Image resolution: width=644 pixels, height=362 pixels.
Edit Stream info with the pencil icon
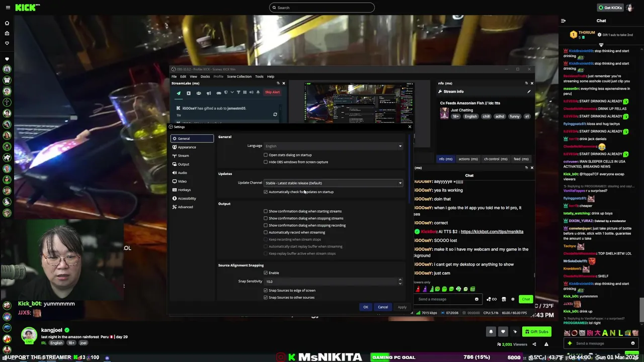tap(529, 92)
